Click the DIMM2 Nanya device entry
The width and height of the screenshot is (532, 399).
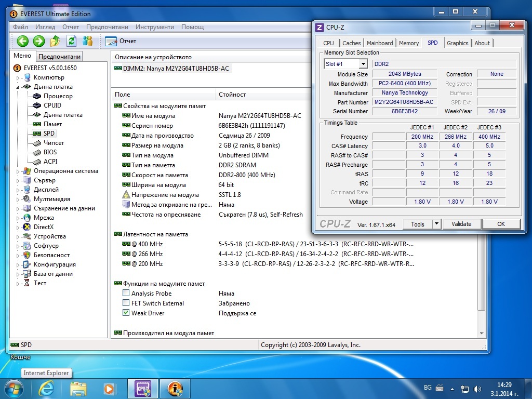[x=172, y=69]
